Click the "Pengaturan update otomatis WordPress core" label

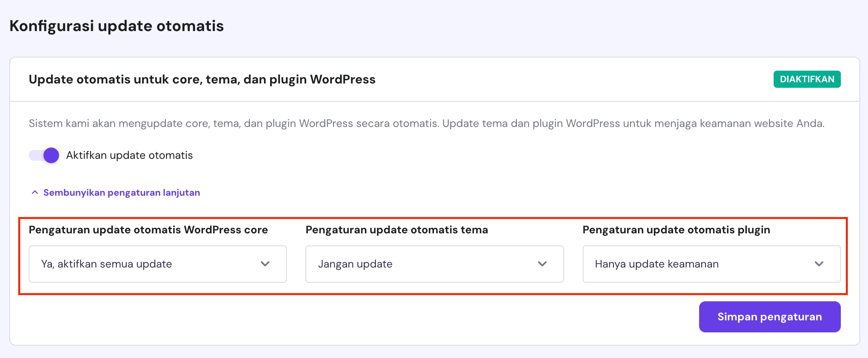point(148,230)
